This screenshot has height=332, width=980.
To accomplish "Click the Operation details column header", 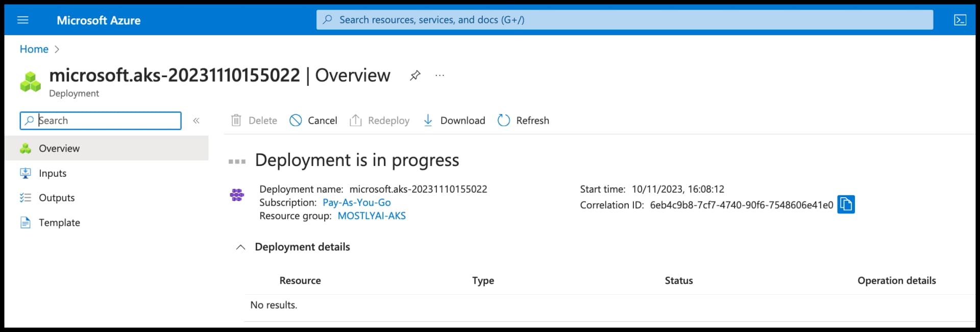I will (x=897, y=280).
